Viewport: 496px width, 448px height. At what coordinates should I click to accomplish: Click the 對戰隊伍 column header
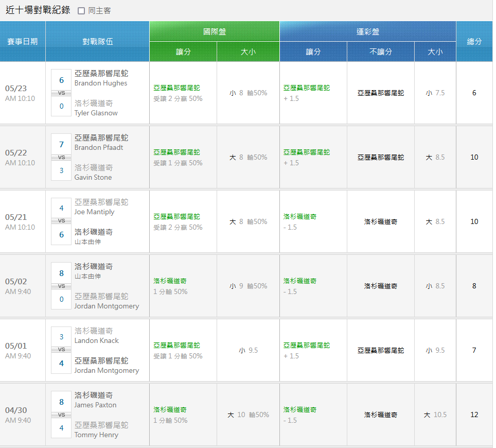pyautogui.click(x=97, y=42)
